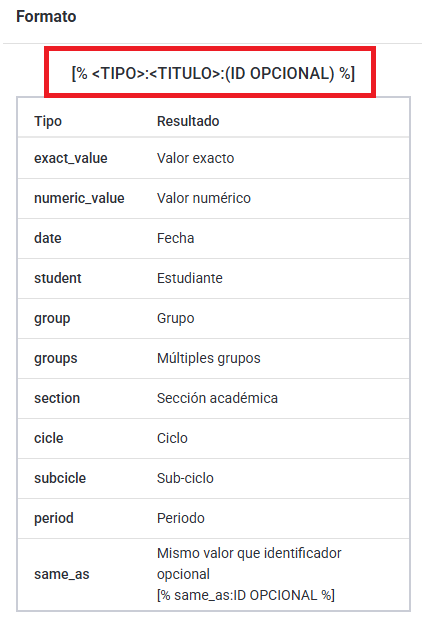Select the exact_value type row
This screenshot has height=617, width=425.
pyautogui.click(x=213, y=158)
